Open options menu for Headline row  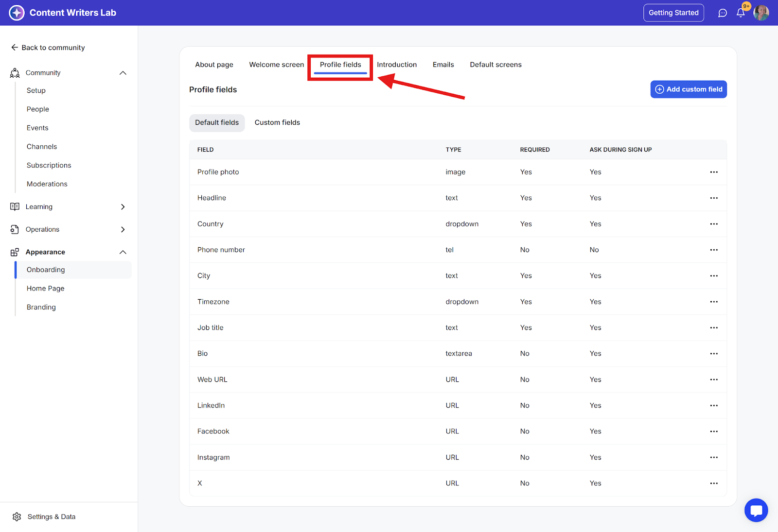click(x=714, y=198)
